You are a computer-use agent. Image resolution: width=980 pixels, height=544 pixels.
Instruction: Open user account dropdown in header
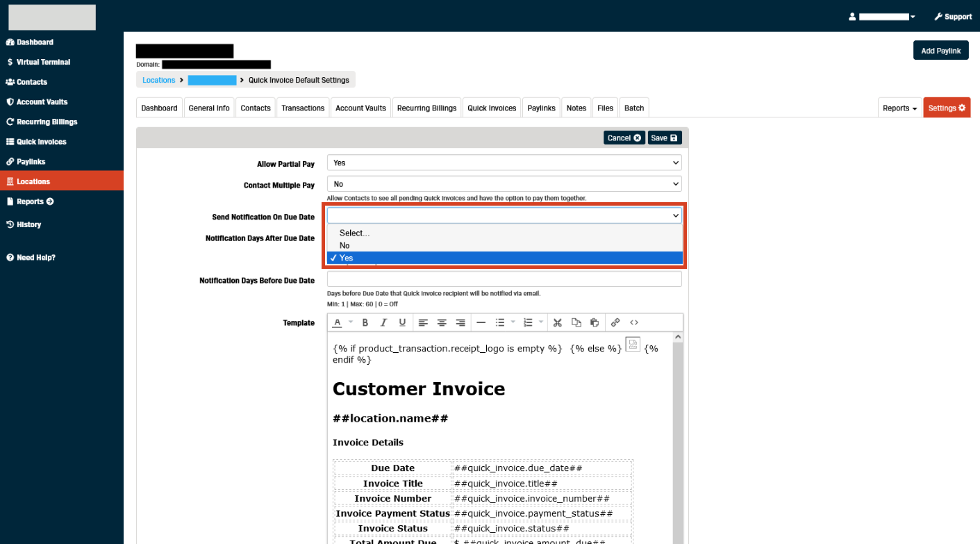click(882, 17)
